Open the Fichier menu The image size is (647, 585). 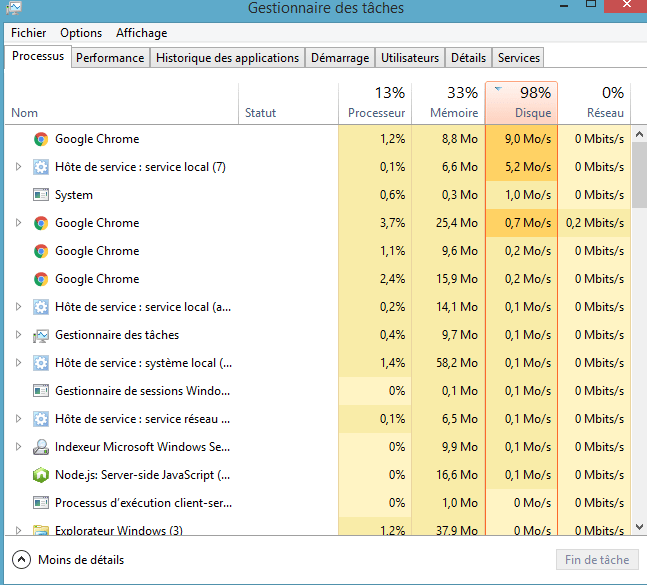tap(28, 33)
